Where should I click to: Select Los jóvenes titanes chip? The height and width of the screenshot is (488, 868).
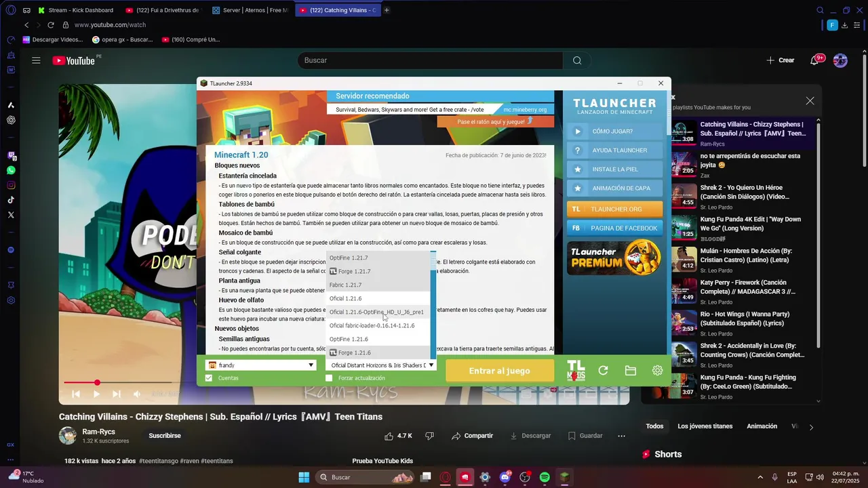tap(705, 426)
